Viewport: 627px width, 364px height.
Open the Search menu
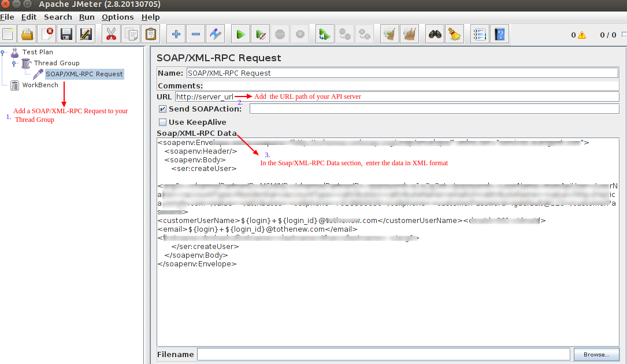[58, 17]
